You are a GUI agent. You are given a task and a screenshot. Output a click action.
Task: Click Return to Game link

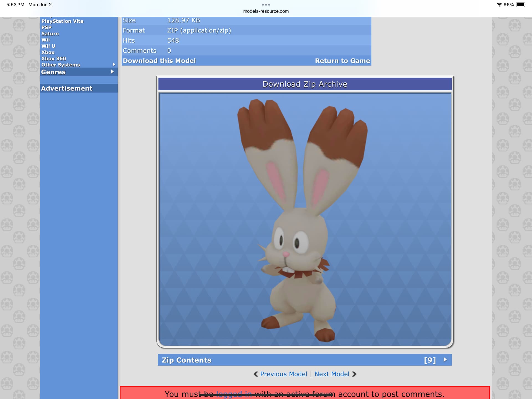[x=342, y=61]
